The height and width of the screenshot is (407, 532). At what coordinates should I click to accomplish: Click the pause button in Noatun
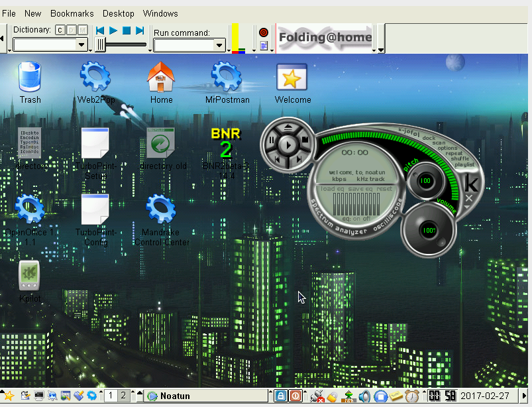tap(272, 140)
